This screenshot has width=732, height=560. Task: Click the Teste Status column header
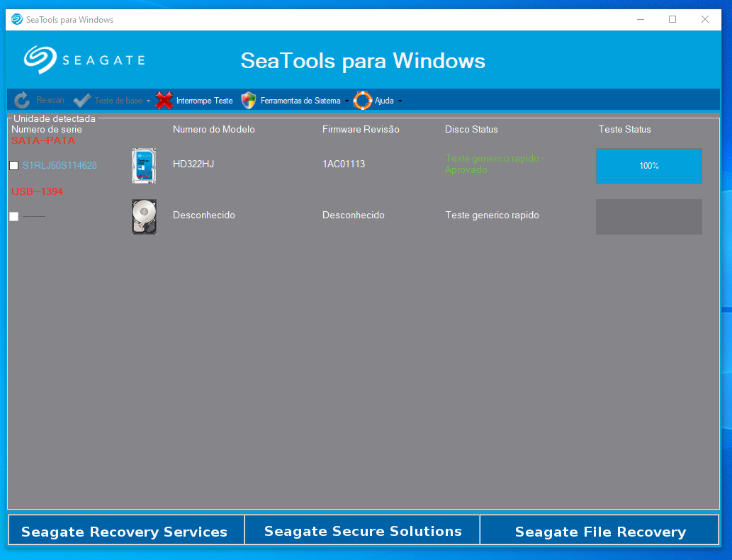tap(624, 130)
